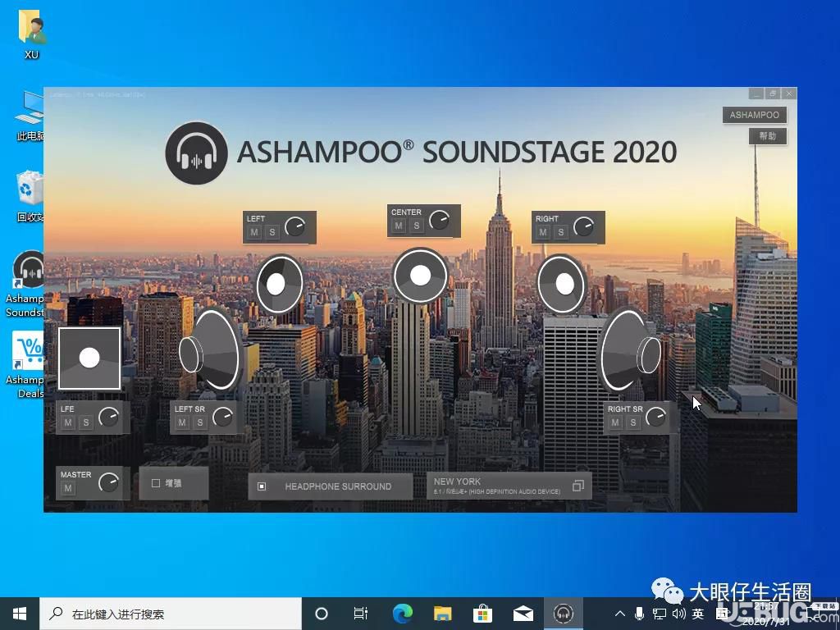
Task: Select the front right speaker icon
Action: point(562,284)
